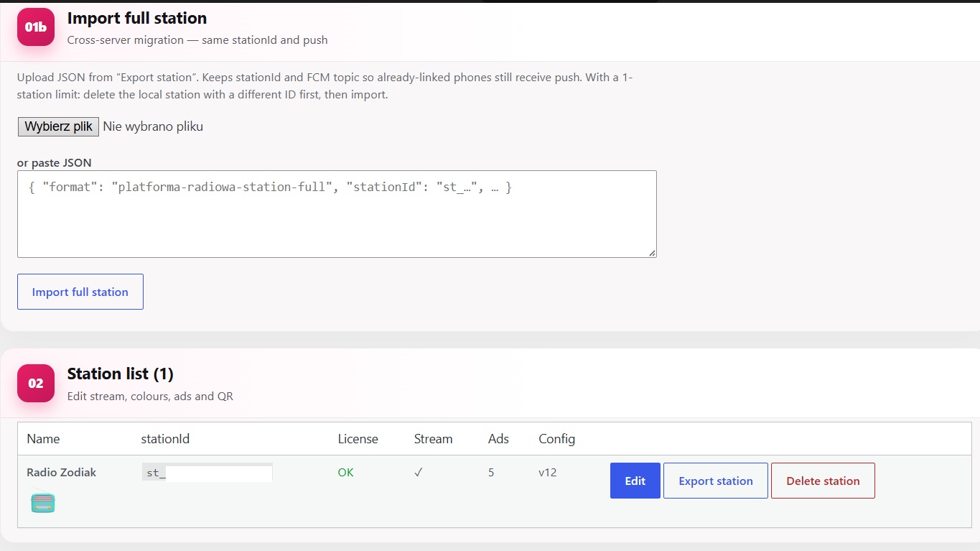
Task: Click the 'or paste JSON' label
Action: [x=55, y=162]
